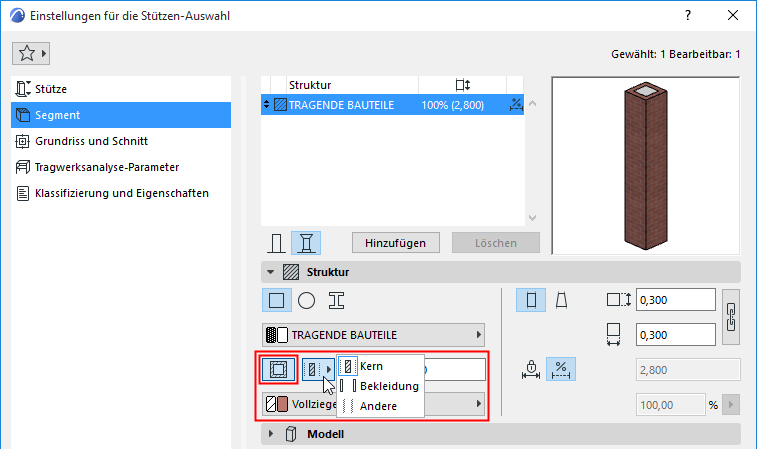The image size is (757, 449).
Task: Toggle the veneer wrap-around icon
Action: [x=278, y=370]
